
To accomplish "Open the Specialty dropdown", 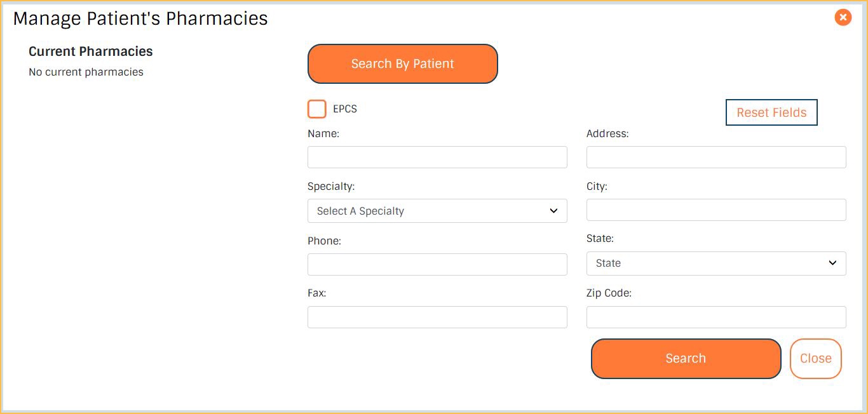I will pyautogui.click(x=437, y=210).
